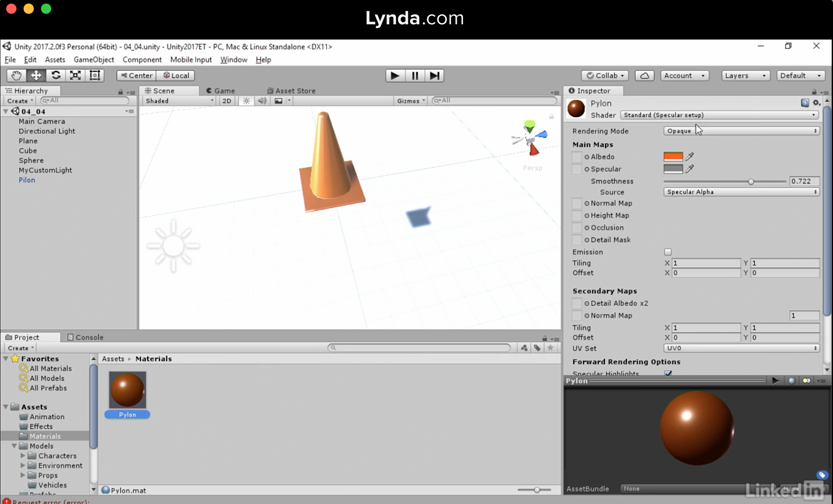The height and width of the screenshot is (504, 833).
Task: Click Project Create button
Action: pyautogui.click(x=20, y=348)
